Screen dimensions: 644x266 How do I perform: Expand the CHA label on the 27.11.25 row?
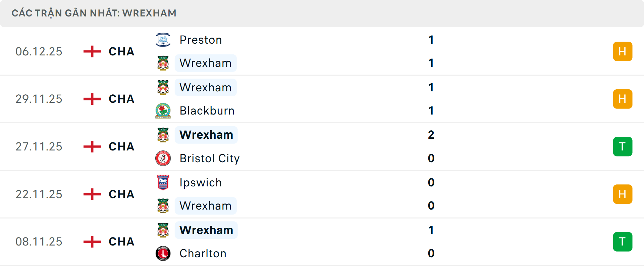121,146
